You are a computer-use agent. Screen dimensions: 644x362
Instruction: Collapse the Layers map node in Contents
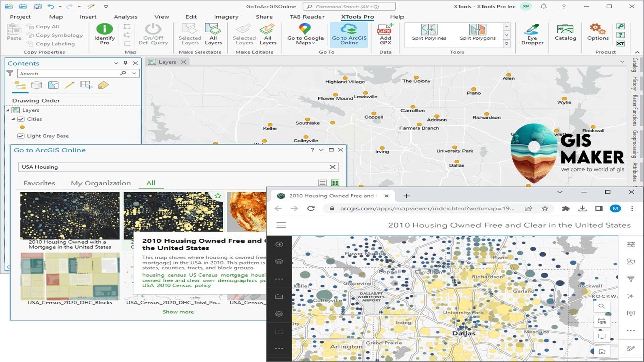pyautogui.click(x=8, y=110)
